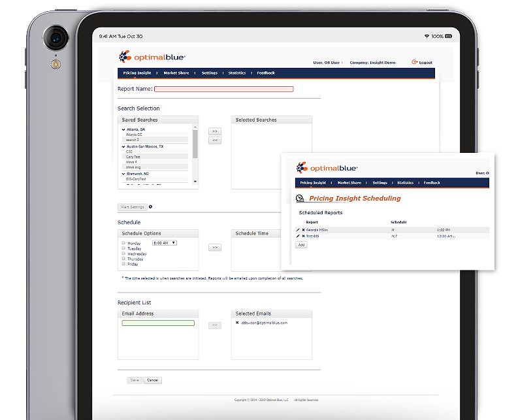Click the Optimal Blue logo in main page
The image size is (518, 420).
(x=152, y=57)
